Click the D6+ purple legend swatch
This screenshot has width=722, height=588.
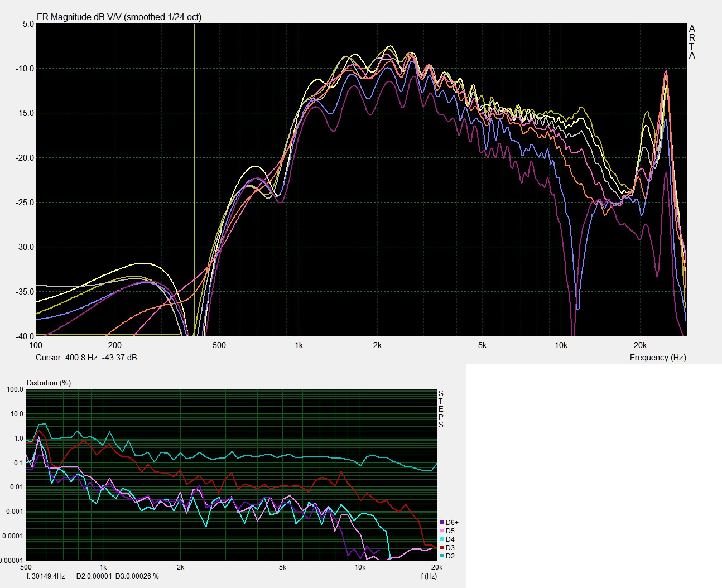coord(442,523)
